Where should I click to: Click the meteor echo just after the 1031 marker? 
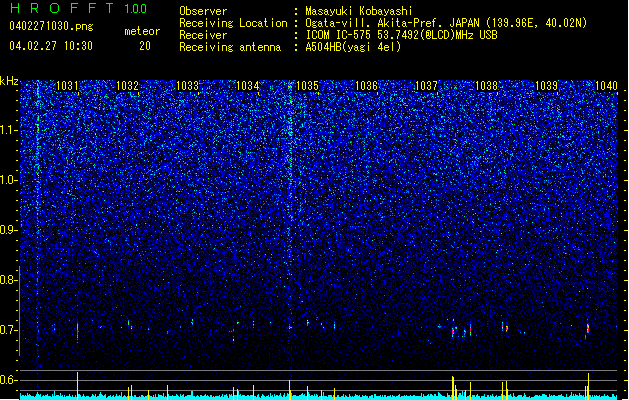[x=77, y=331]
